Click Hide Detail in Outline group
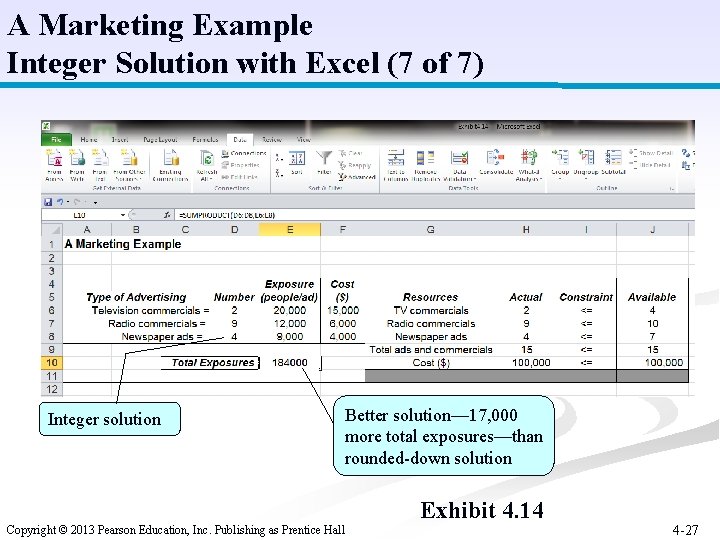Screen dimensions: 720x540 tap(650, 165)
